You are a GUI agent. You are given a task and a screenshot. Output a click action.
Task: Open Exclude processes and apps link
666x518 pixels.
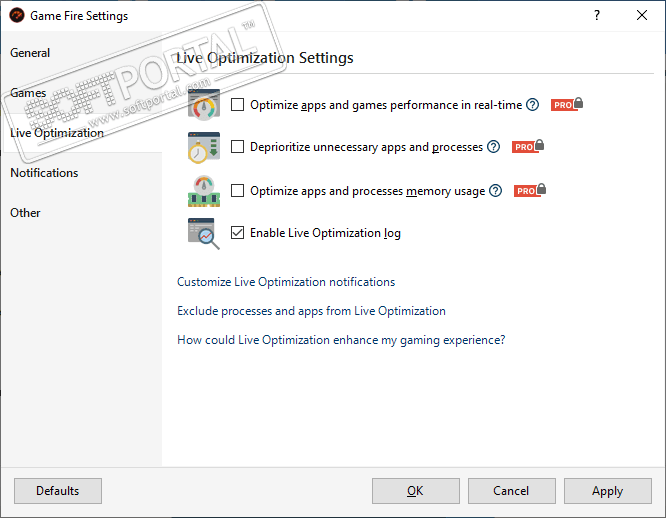pyautogui.click(x=311, y=311)
